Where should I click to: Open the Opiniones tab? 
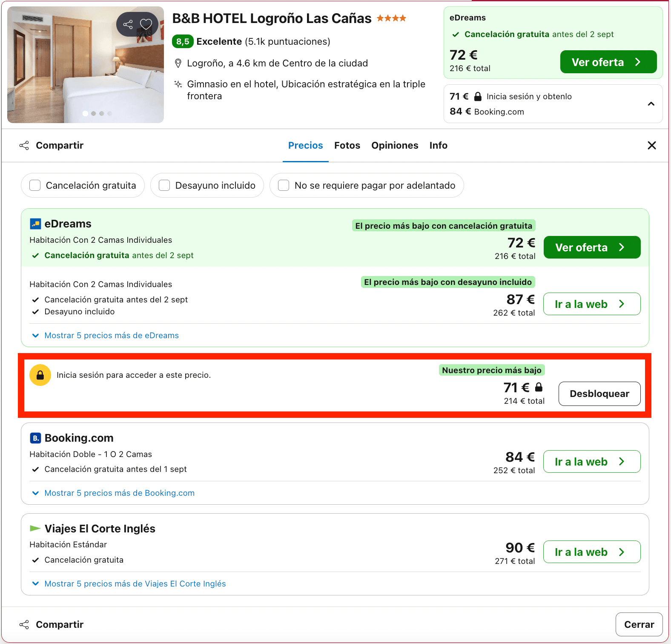pyautogui.click(x=395, y=146)
